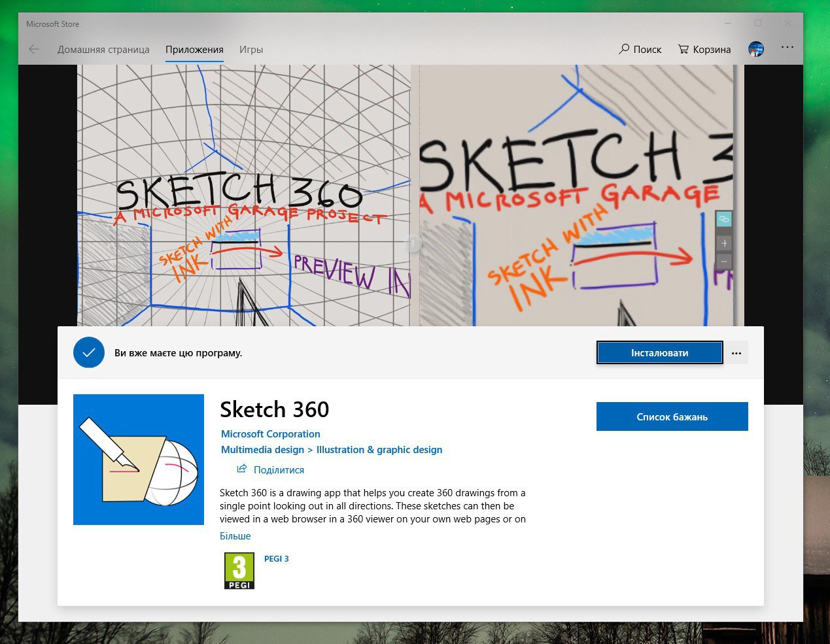The image size is (830, 644).
Task: Open the Multimedia design category link
Action: pyautogui.click(x=262, y=450)
